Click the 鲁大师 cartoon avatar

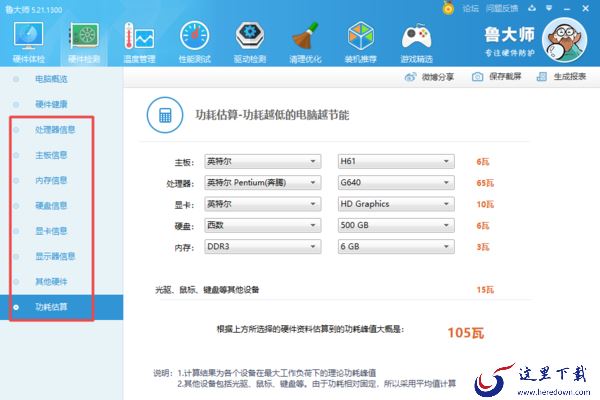click(565, 41)
